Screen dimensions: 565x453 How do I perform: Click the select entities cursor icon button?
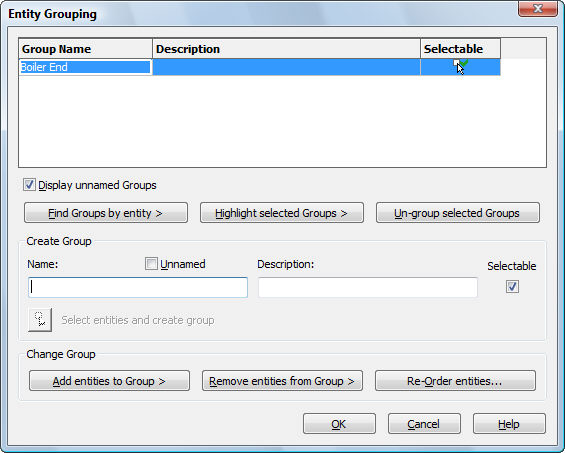click(40, 320)
